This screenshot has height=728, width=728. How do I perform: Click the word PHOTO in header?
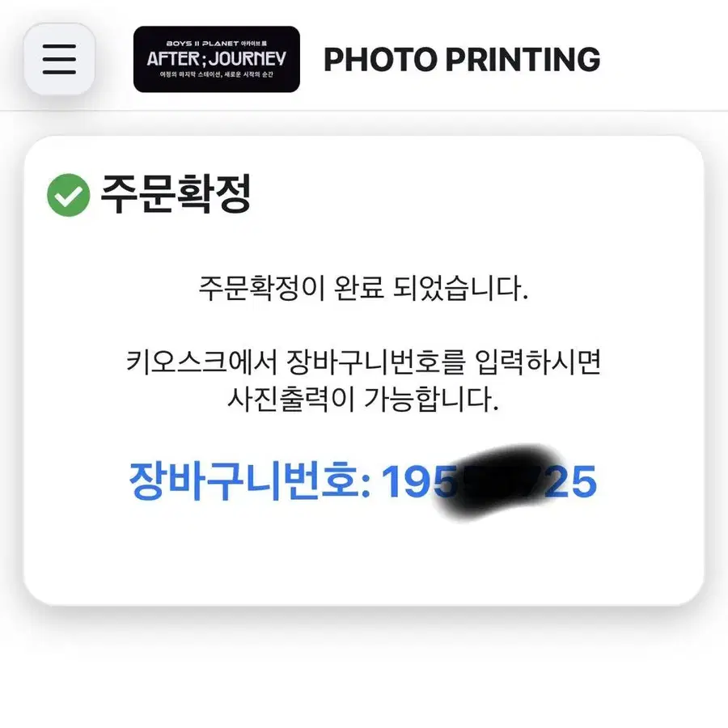click(380, 59)
